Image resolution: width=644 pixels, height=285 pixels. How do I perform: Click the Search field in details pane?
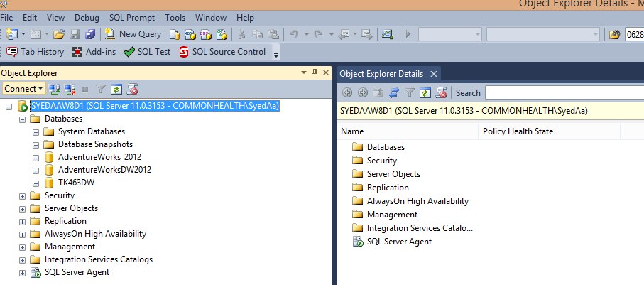coord(564,93)
